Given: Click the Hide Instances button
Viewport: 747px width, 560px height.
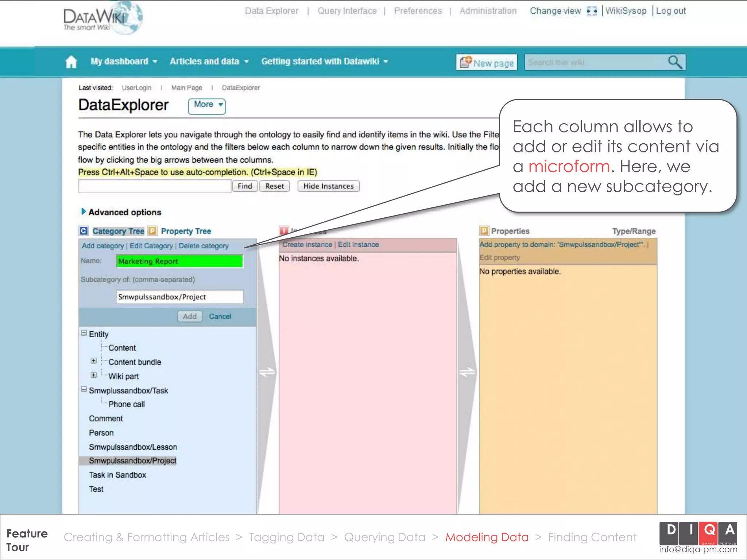Looking at the screenshot, I should [328, 186].
